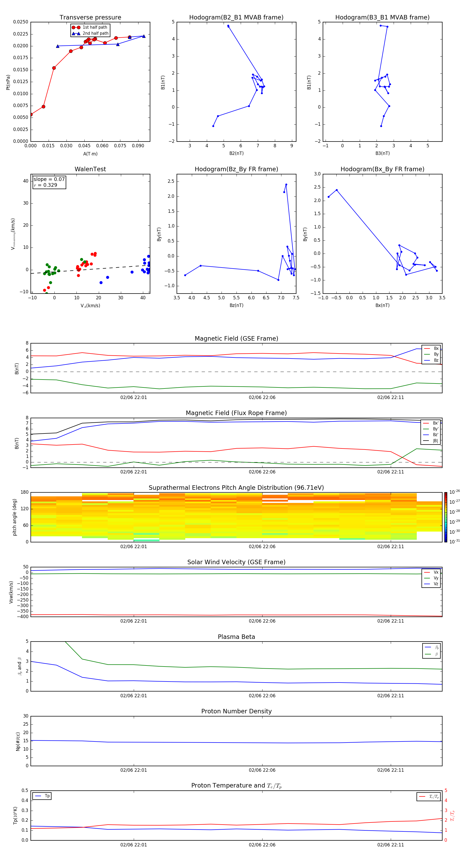Click the Proton Number Density title
Viewport: 473px width, 868px height.
coord(236,711)
